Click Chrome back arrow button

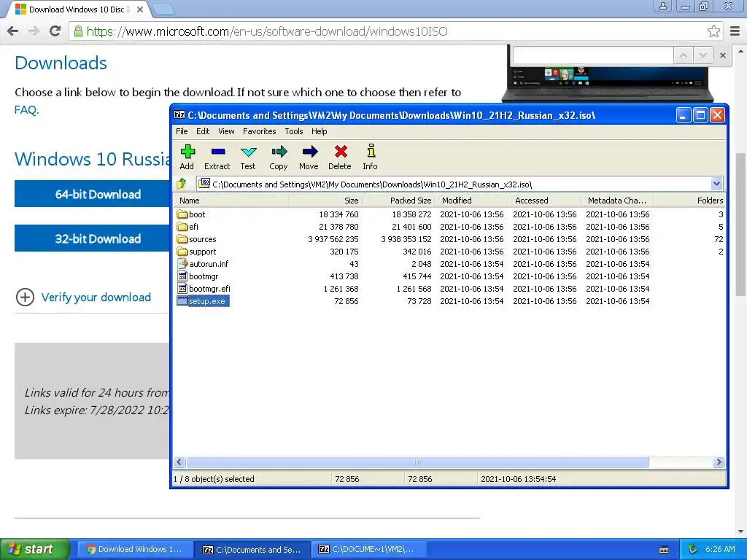(13, 31)
